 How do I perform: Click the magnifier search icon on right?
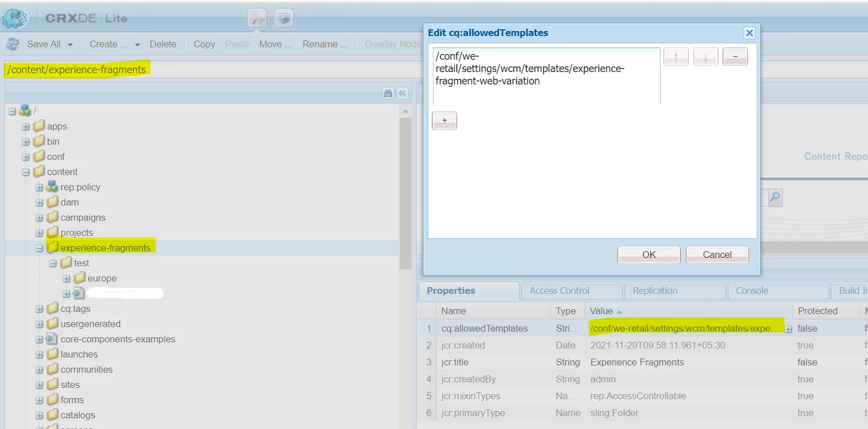point(776,198)
